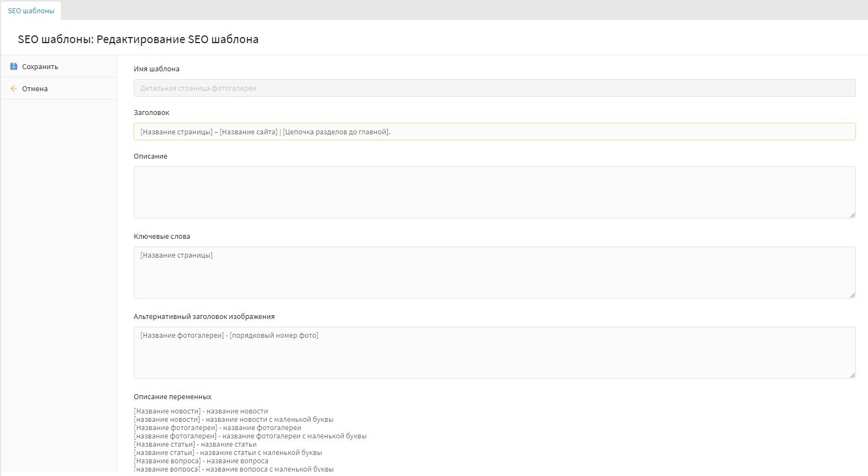Click the resize grip of alternative image title textarea
This screenshot has width=868, height=476.
coord(853,375)
